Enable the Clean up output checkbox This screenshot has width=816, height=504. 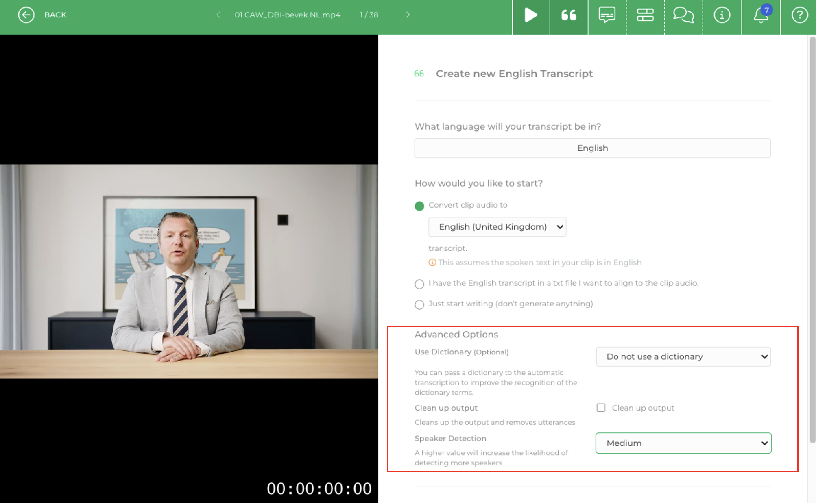coord(601,408)
